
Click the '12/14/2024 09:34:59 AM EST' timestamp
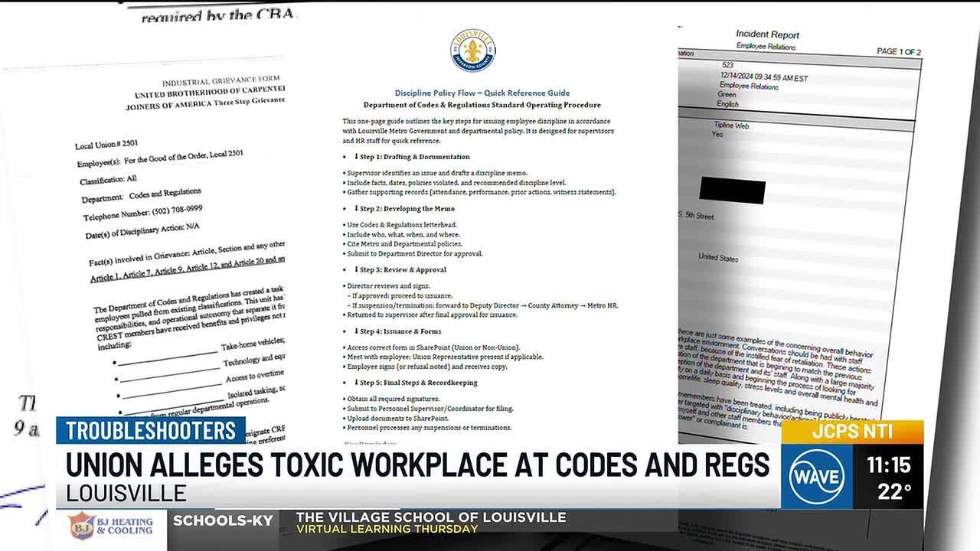[763, 78]
